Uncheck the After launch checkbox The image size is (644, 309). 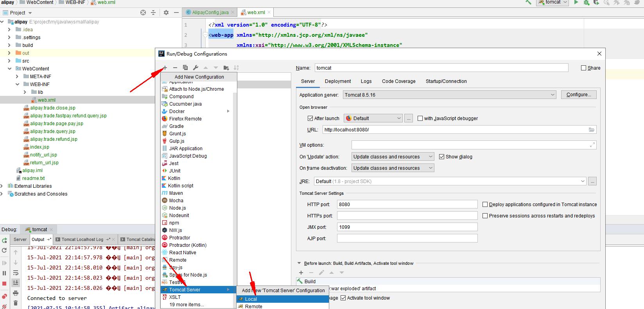[x=310, y=118]
